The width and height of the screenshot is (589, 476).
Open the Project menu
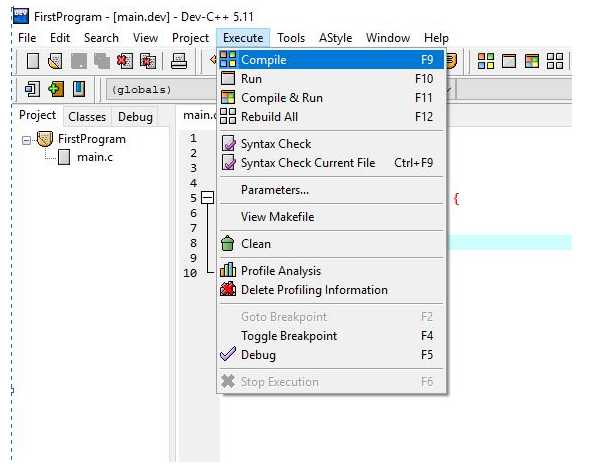pos(190,38)
